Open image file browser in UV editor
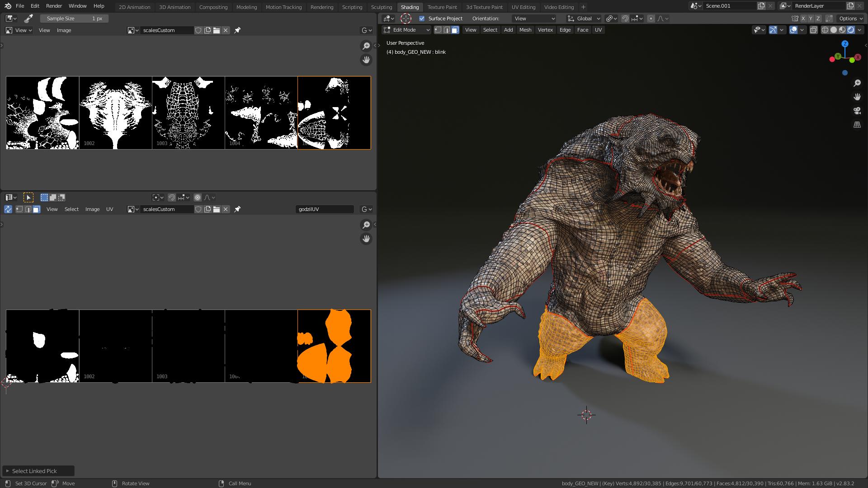Image resolution: width=868 pixels, height=488 pixels. [217, 209]
